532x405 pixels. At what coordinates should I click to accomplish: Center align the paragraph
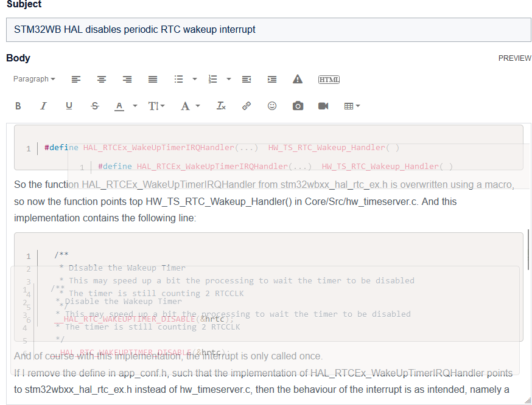click(102, 79)
